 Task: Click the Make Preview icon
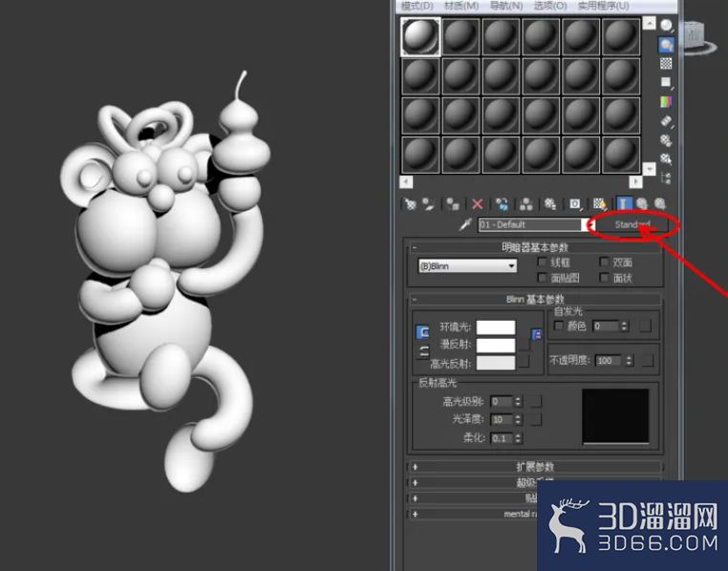point(666,121)
